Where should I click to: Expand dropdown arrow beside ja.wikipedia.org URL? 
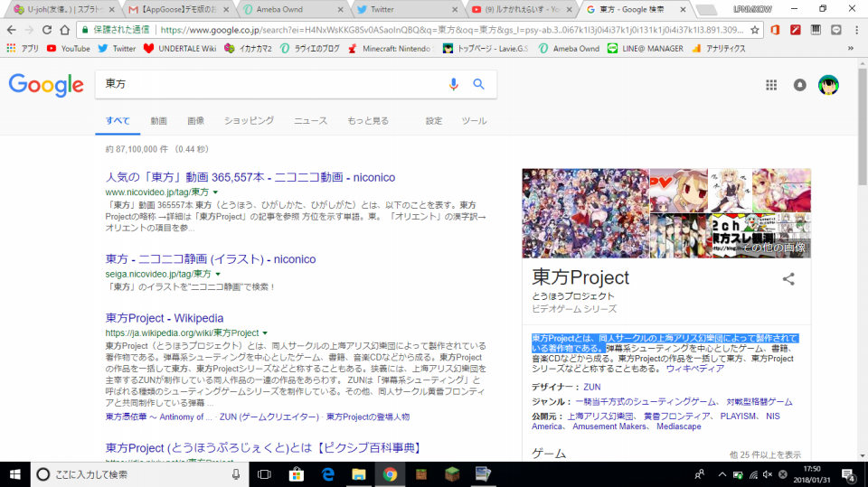click(x=265, y=333)
